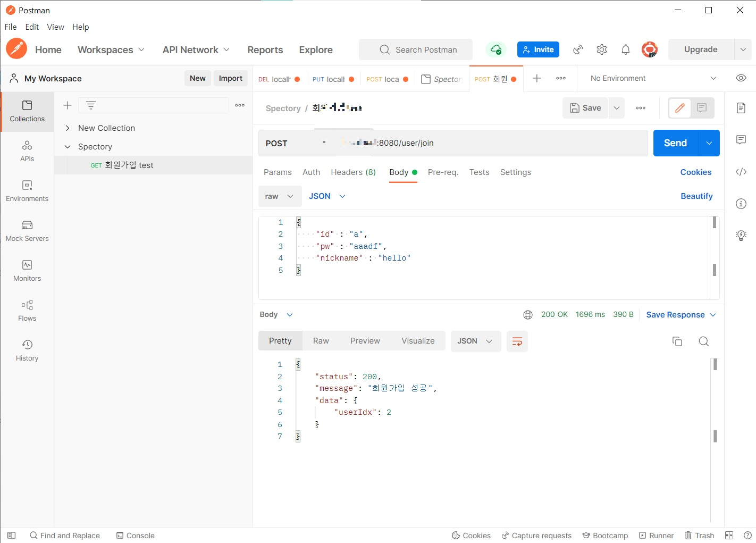Click in the Search Postman field
The width and height of the screenshot is (756, 543).
click(x=416, y=49)
